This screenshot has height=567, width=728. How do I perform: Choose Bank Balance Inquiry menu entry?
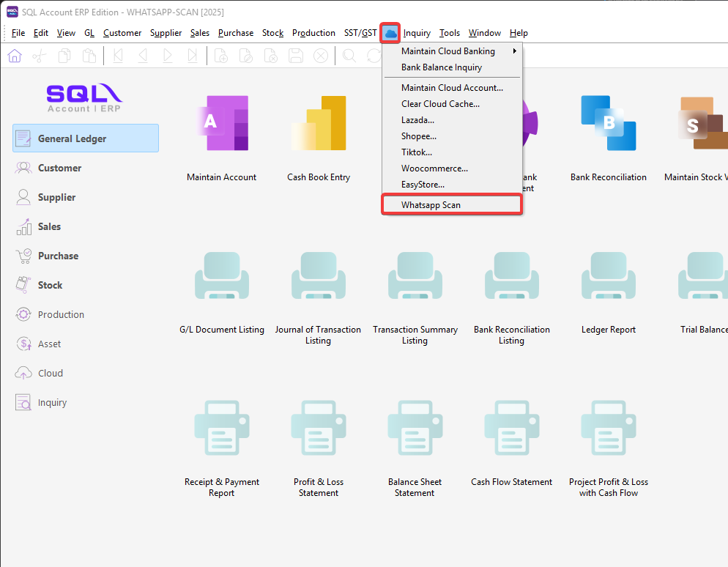[x=441, y=67]
